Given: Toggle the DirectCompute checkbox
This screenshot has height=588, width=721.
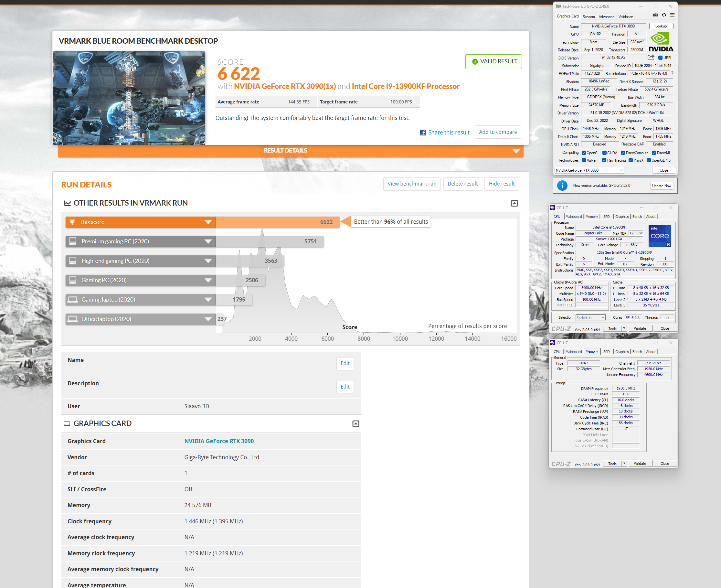Looking at the screenshot, I should click(623, 153).
